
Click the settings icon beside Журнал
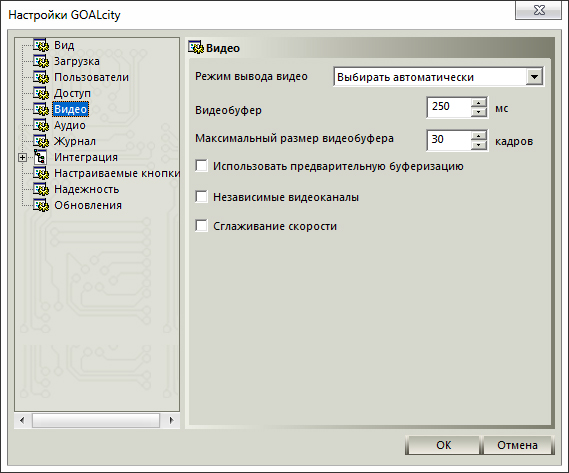(41, 141)
